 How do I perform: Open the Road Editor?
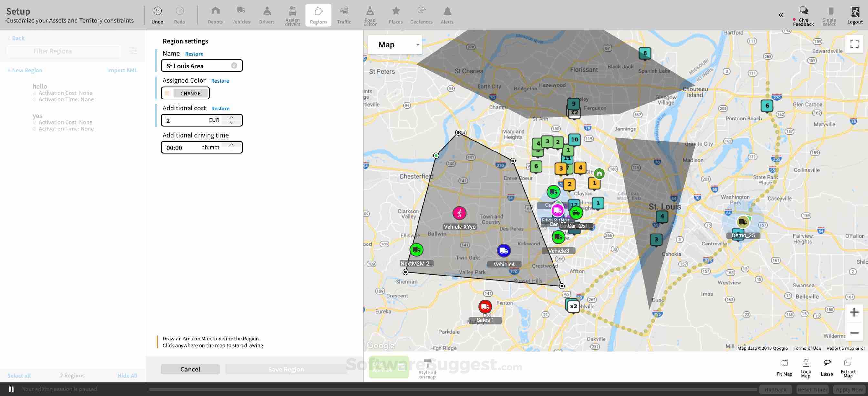[370, 15]
